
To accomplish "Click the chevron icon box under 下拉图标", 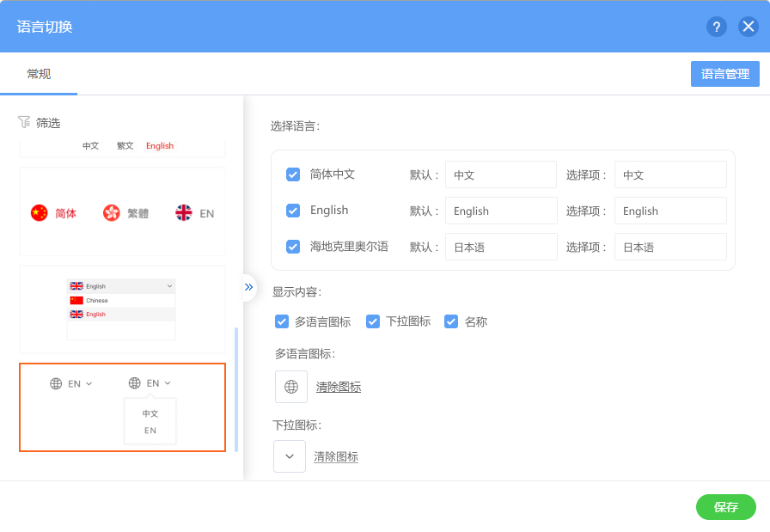I will click(x=290, y=456).
